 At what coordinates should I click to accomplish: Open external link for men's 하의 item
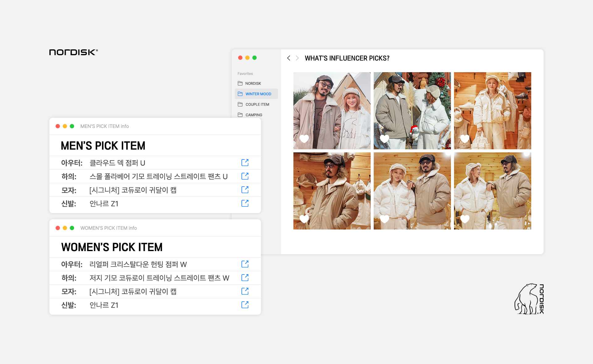[245, 176]
